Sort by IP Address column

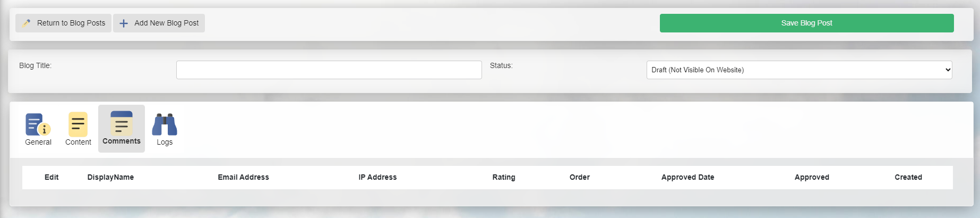[377, 177]
